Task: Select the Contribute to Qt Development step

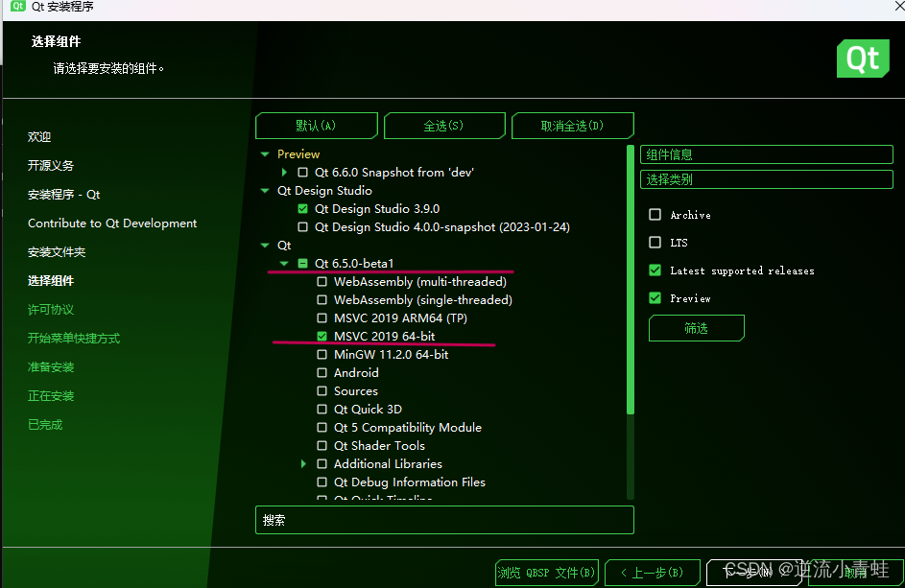Action: [x=112, y=223]
